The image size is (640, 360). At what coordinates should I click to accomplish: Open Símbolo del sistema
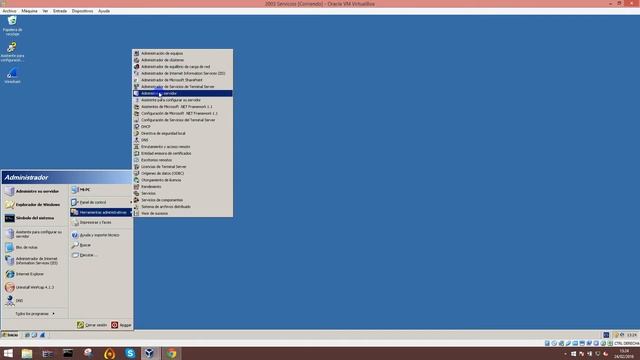click(x=35, y=218)
